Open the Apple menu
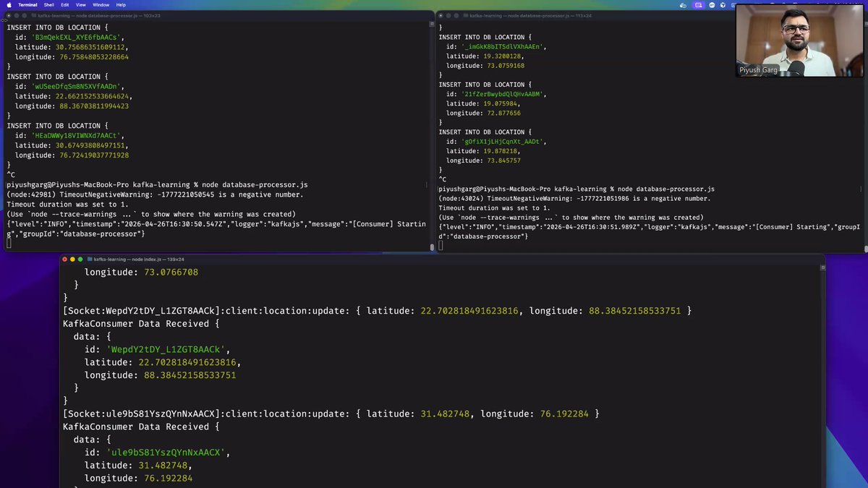Image resolution: width=868 pixels, height=488 pixels. pos(7,4)
